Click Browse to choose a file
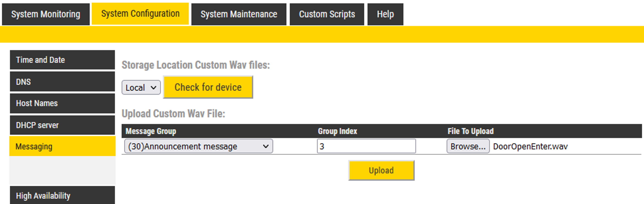The image size is (644, 204). (x=468, y=146)
